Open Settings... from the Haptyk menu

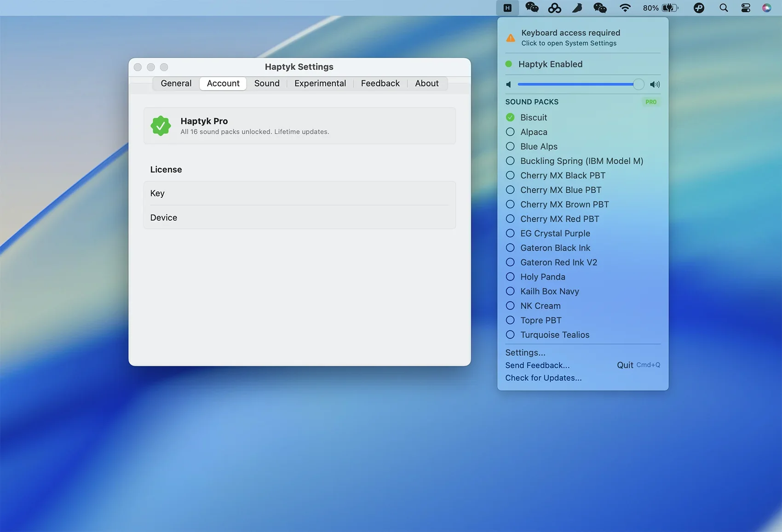pyautogui.click(x=525, y=353)
